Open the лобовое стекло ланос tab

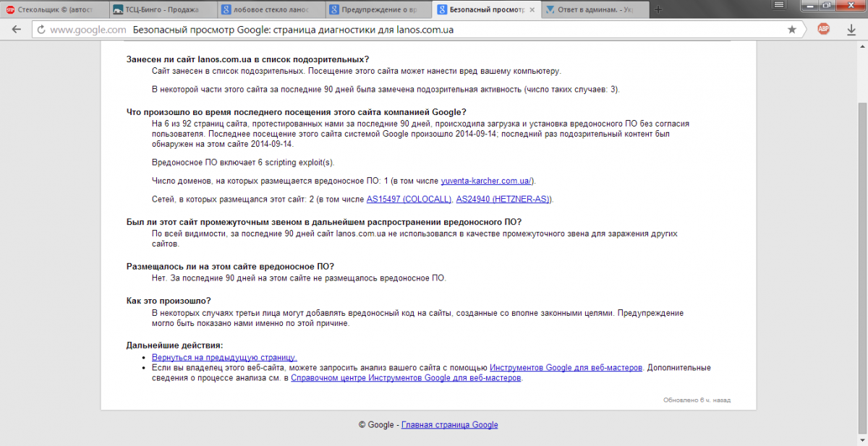[x=270, y=10]
